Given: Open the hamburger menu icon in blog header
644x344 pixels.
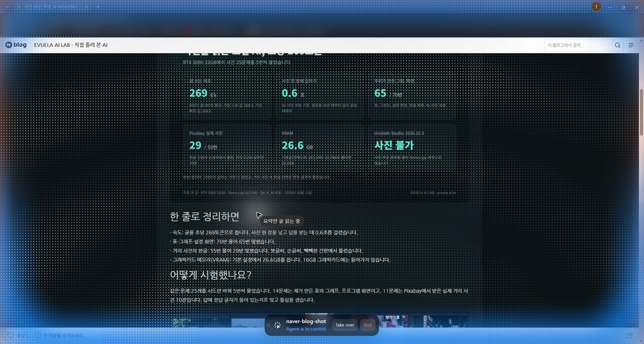Looking at the screenshot, I should click(x=631, y=45).
